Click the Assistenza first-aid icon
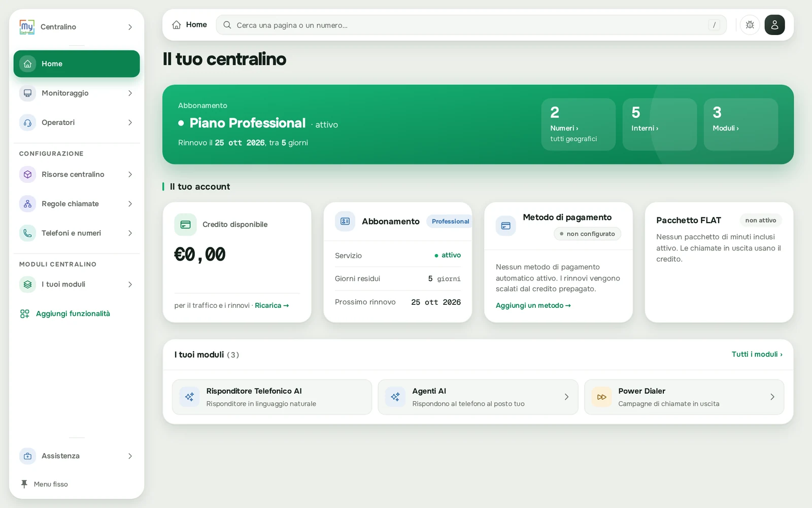 tap(27, 456)
